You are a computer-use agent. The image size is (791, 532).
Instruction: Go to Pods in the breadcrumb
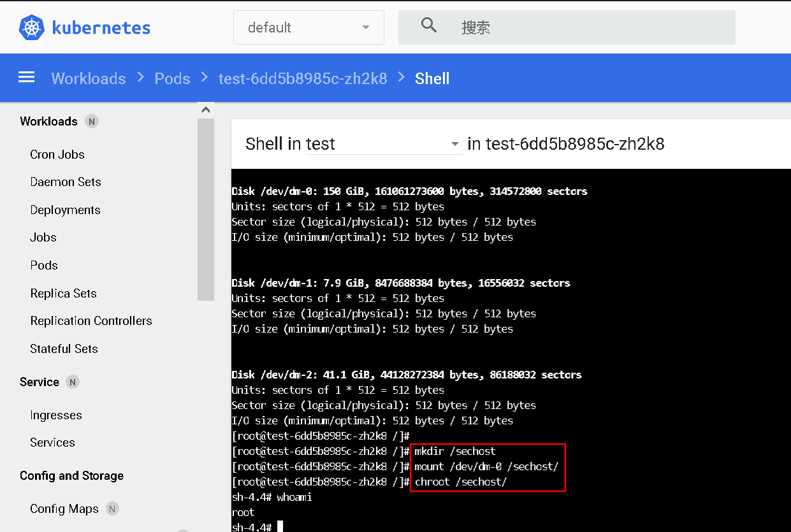[x=172, y=78]
